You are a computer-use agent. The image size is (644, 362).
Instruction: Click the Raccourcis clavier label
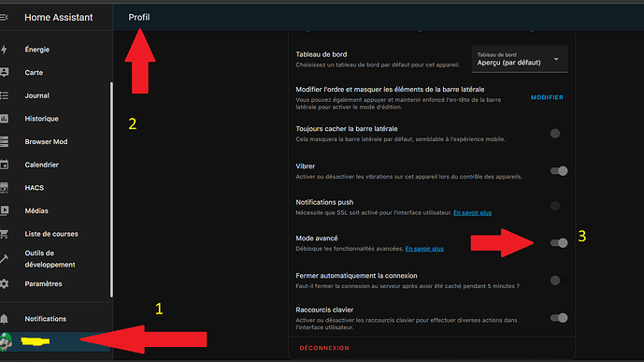coord(324,310)
